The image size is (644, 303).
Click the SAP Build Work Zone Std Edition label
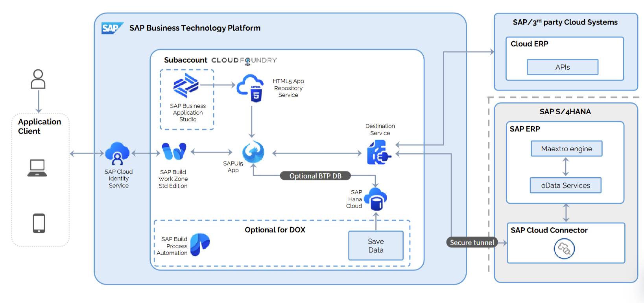tap(173, 179)
